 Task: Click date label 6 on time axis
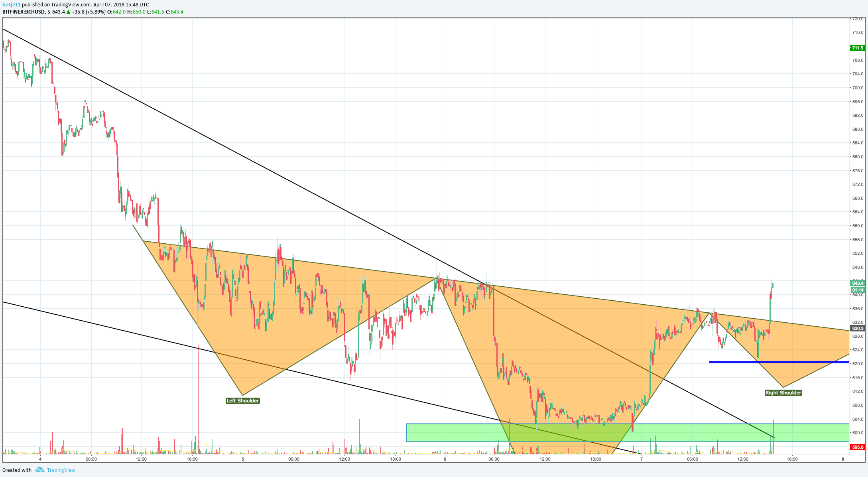click(445, 459)
